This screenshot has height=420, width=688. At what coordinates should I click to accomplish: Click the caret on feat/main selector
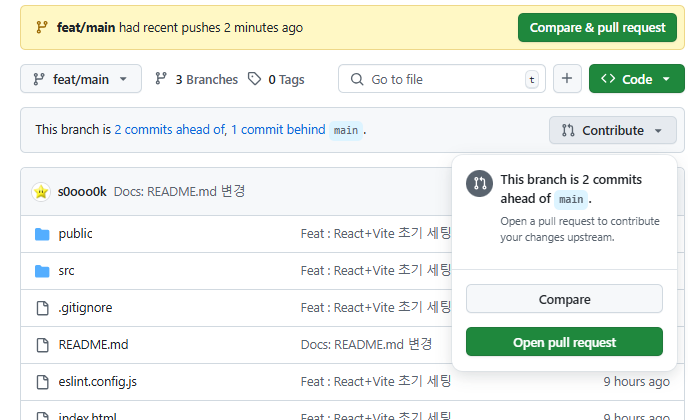tap(123, 79)
